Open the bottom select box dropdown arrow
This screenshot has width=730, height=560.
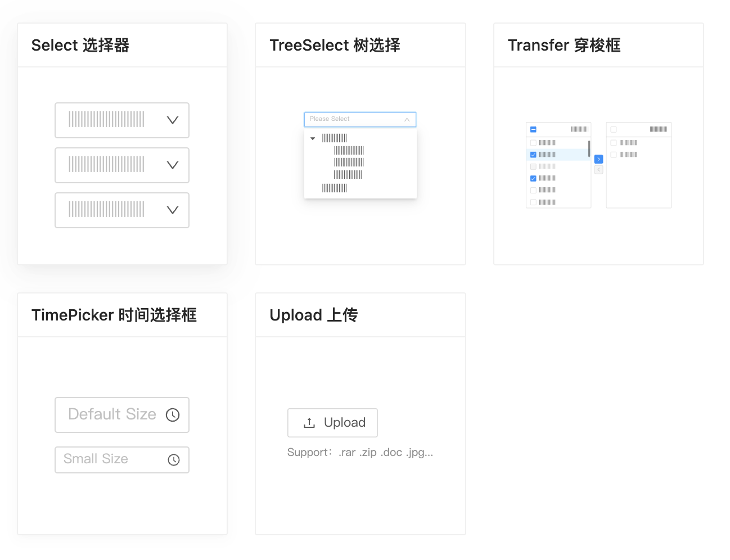click(x=173, y=210)
